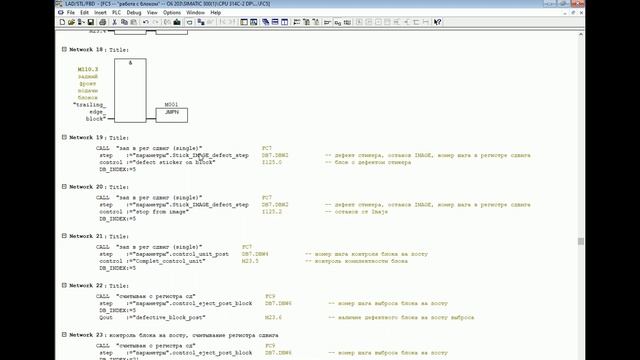Collapse Network 22 using its box
Viewport: 640px width, 360px height.
tap(64, 285)
